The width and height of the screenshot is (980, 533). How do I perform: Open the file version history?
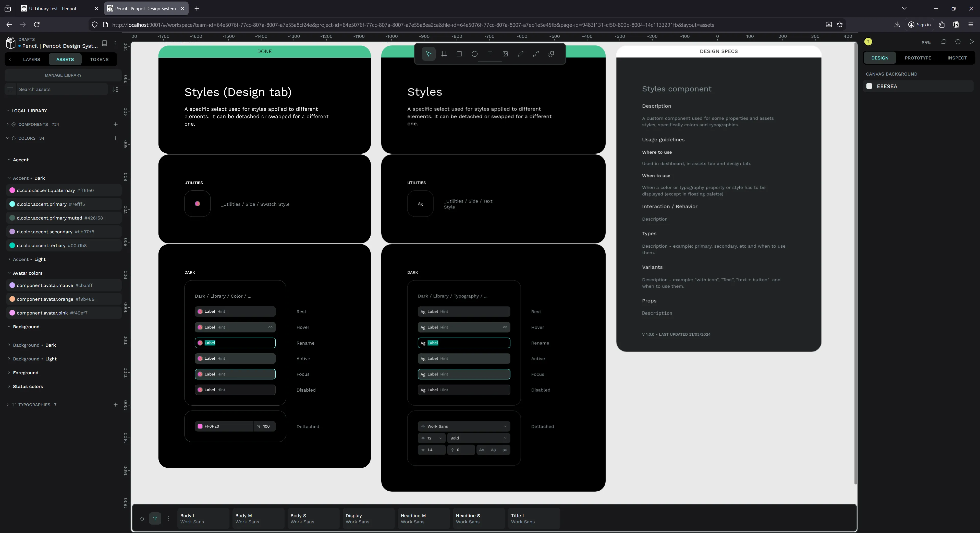pos(958,42)
